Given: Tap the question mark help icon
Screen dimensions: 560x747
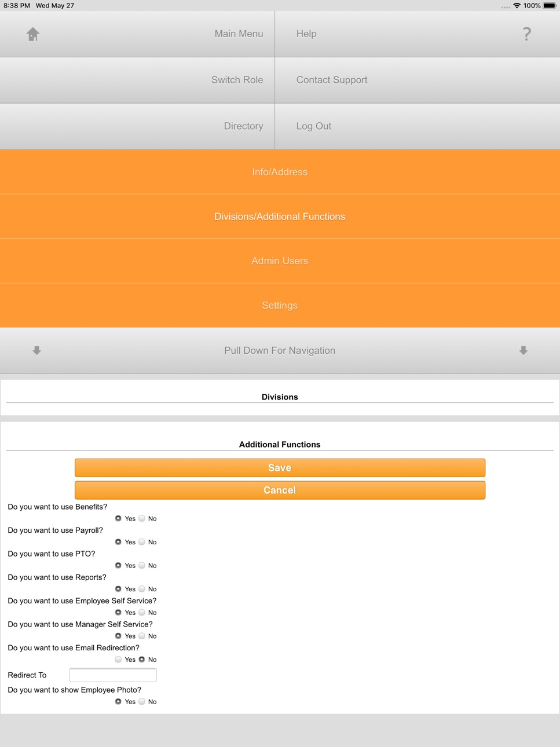Looking at the screenshot, I should pos(526,34).
